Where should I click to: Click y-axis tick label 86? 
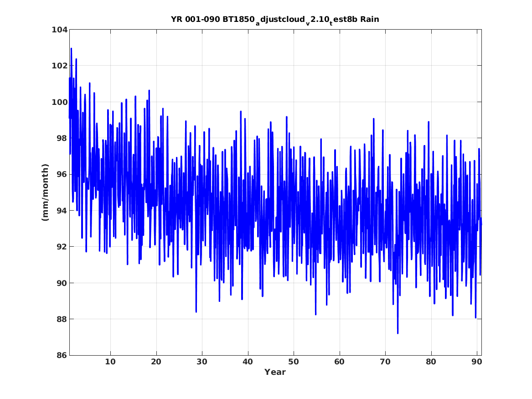pyautogui.click(x=62, y=355)
